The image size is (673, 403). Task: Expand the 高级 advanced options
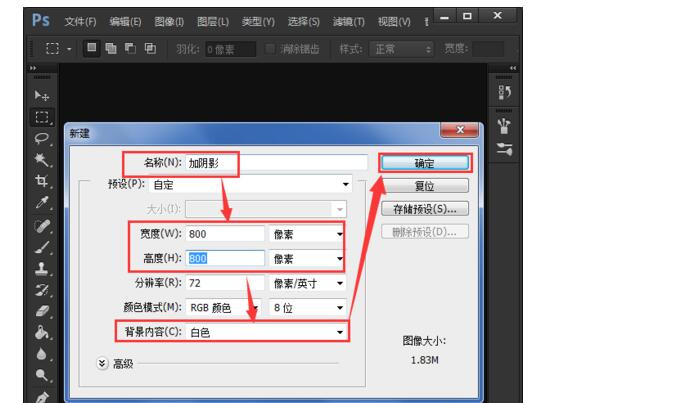(x=102, y=364)
